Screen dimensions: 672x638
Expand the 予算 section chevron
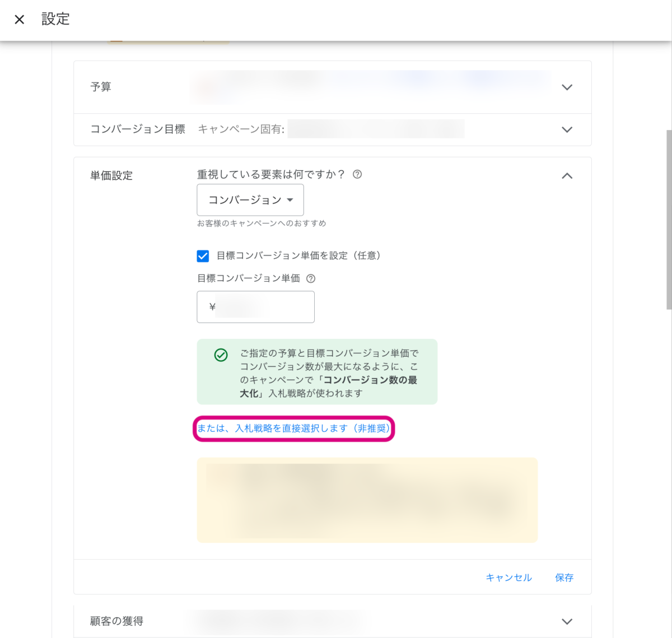(x=567, y=87)
